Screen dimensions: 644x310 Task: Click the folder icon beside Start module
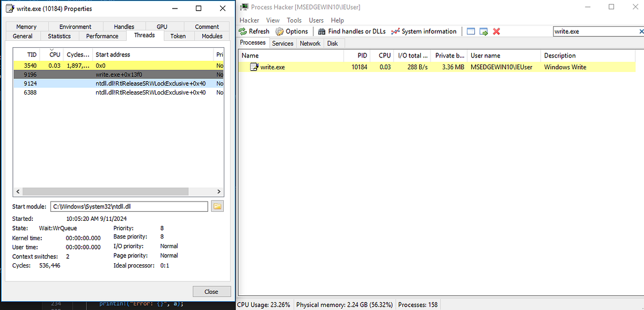pos(217,206)
